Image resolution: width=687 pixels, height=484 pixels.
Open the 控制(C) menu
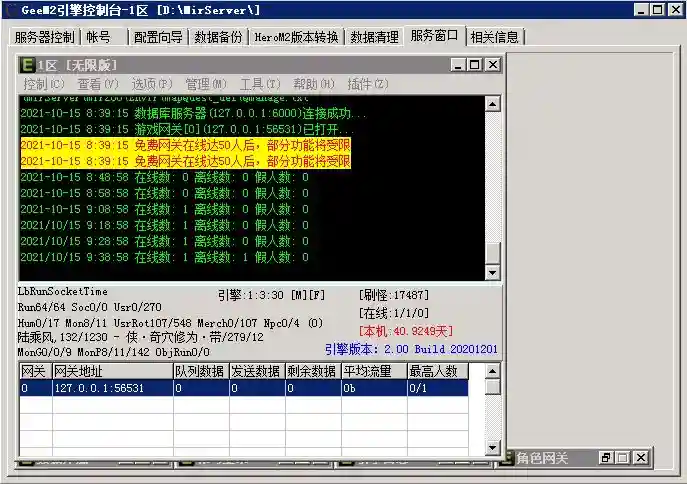(x=43, y=84)
